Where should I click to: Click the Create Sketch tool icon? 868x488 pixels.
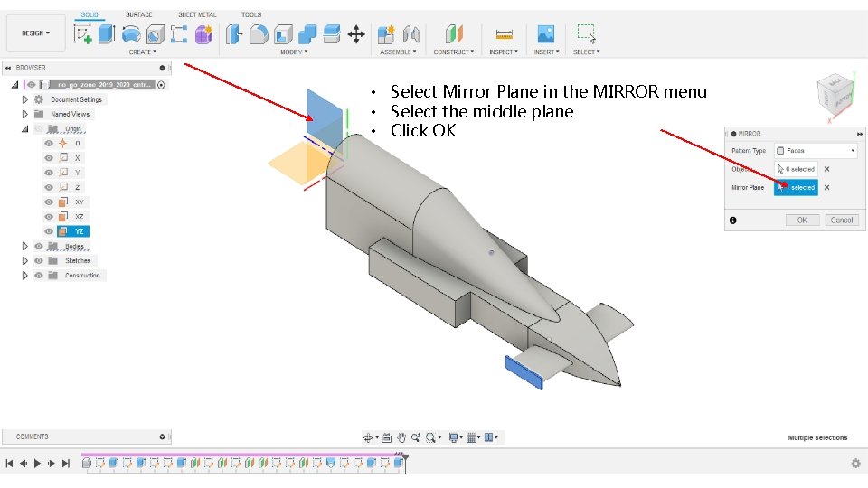click(x=82, y=34)
